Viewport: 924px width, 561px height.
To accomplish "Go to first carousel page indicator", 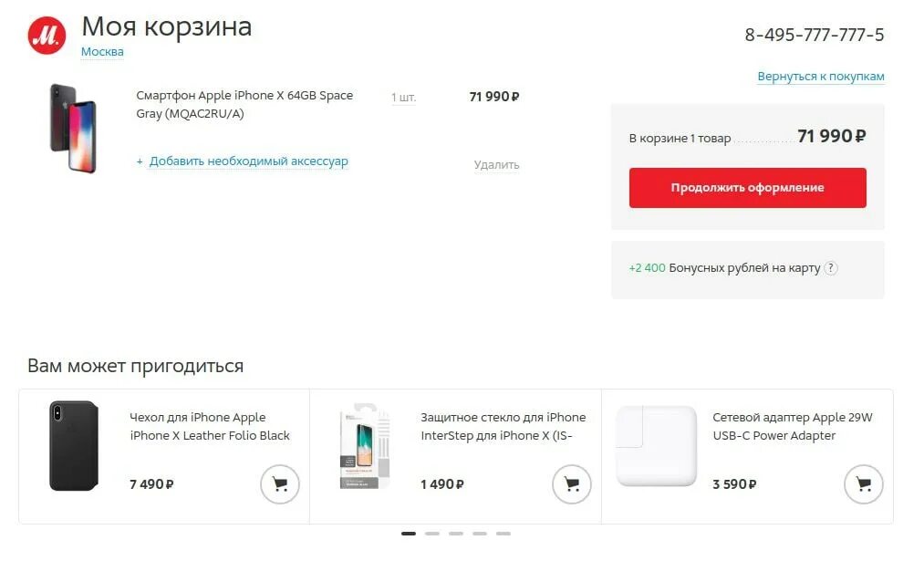I will [409, 534].
